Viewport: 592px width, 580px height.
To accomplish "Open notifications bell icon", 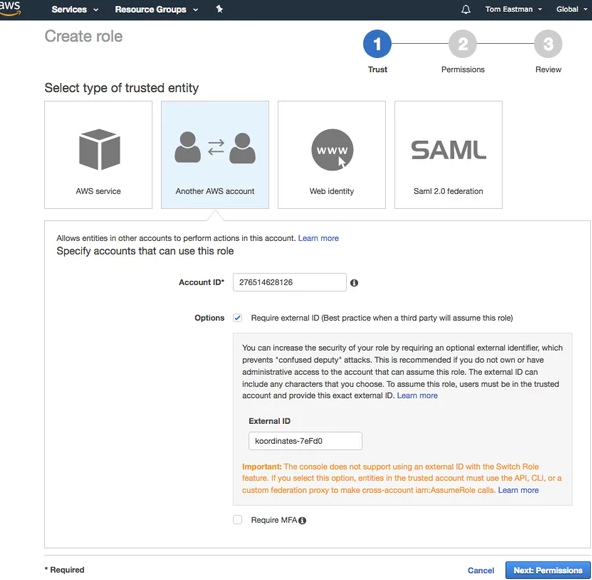I will pos(466,9).
